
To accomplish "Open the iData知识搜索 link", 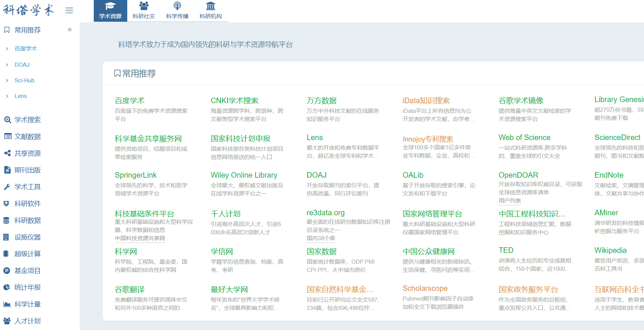I will (x=426, y=101).
